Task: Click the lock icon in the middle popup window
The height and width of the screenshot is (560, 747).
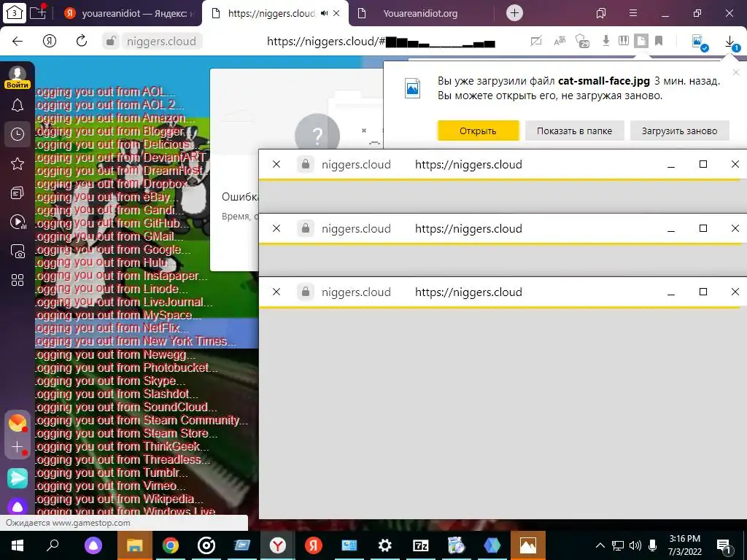Action: click(x=306, y=228)
